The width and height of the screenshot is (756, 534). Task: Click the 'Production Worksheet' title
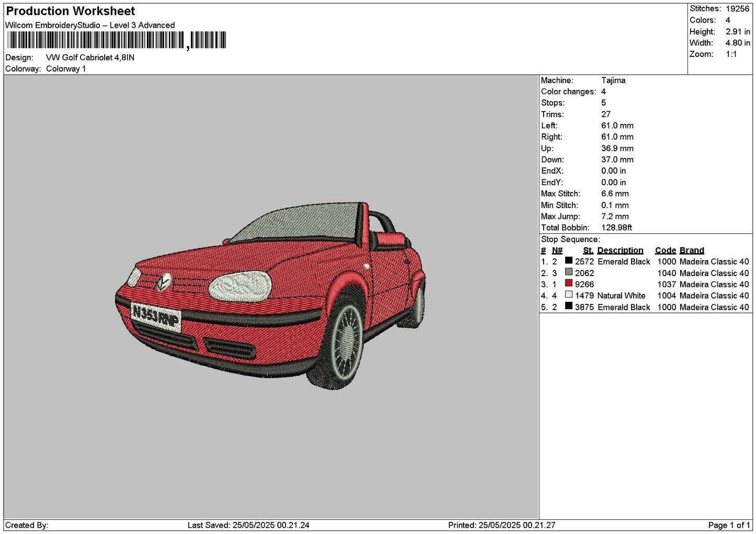71,11
